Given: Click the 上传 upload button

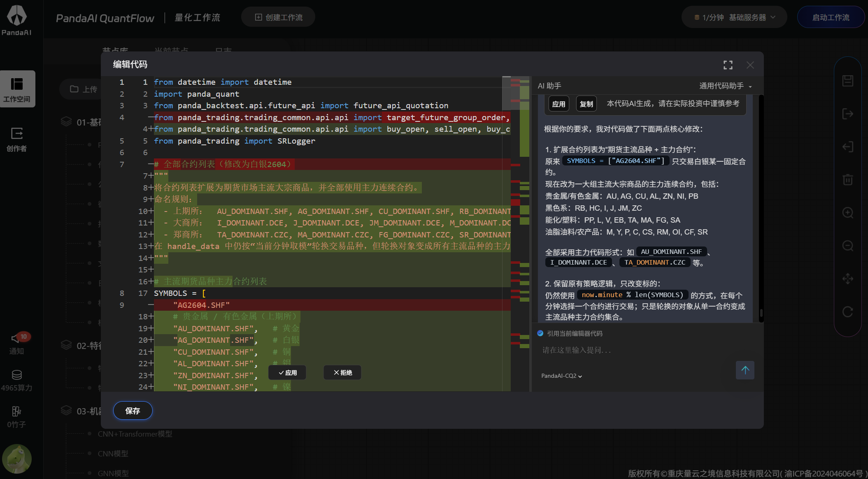Looking at the screenshot, I should click(84, 89).
